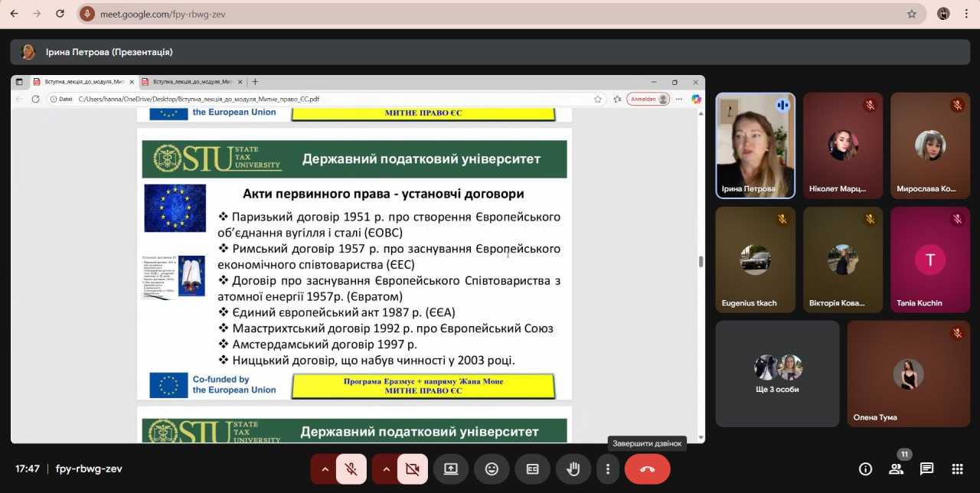980x493 pixels.
Task: Select the Олена Тума participant tile
Action: pyautogui.click(x=908, y=373)
